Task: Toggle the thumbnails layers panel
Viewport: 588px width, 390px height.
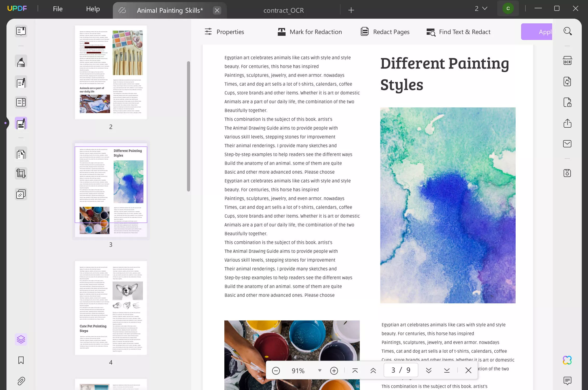Action: pyautogui.click(x=21, y=339)
